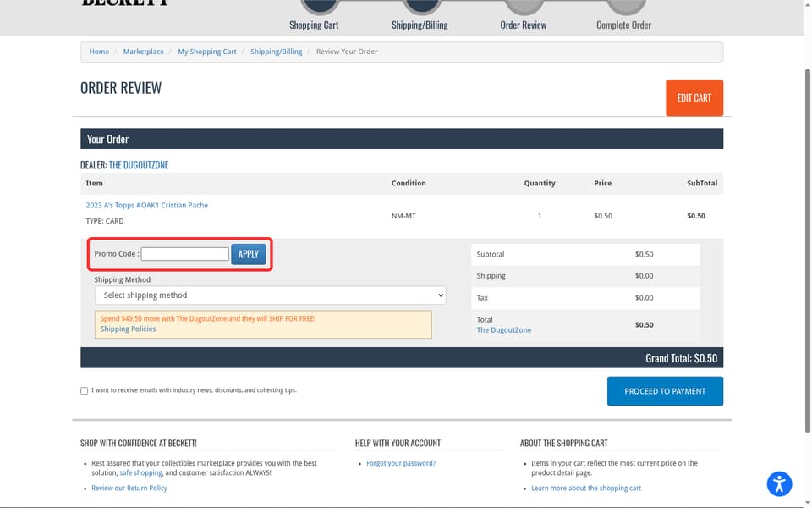The height and width of the screenshot is (508, 812).
Task: Open Home breadcrumb link
Action: [x=99, y=52]
